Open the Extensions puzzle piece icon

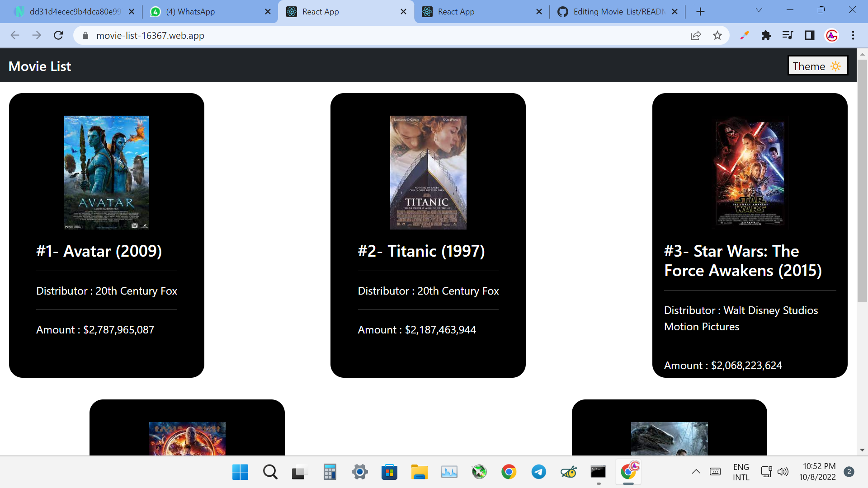[x=766, y=35]
